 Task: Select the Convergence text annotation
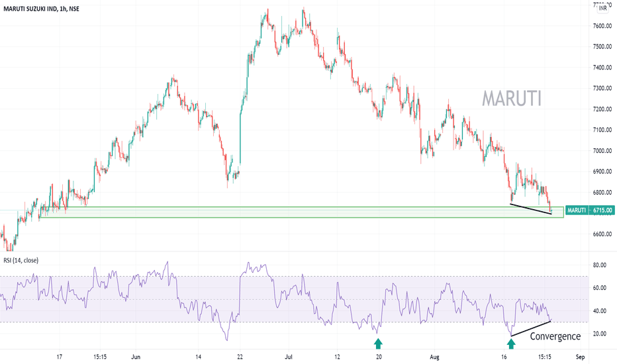555,336
